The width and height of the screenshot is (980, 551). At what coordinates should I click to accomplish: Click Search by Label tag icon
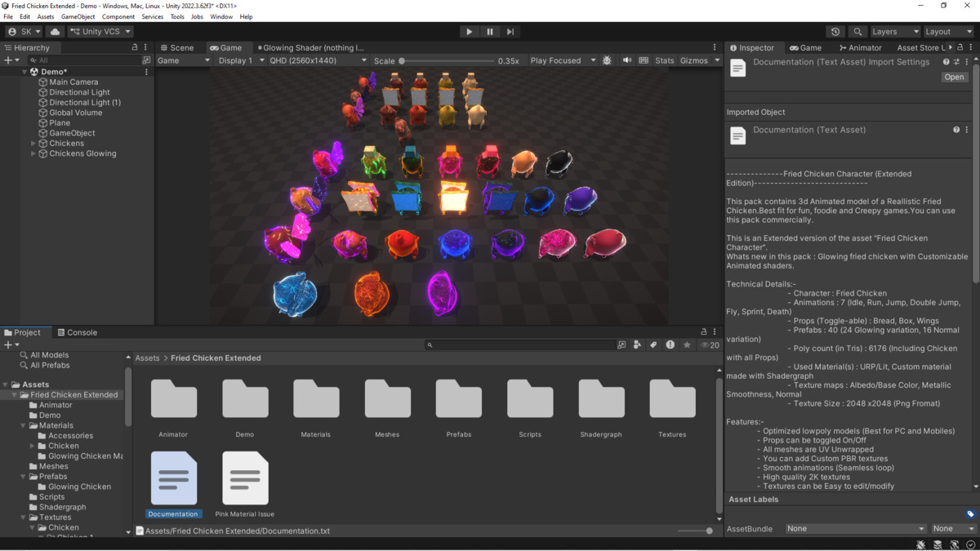[x=653, y=345]
